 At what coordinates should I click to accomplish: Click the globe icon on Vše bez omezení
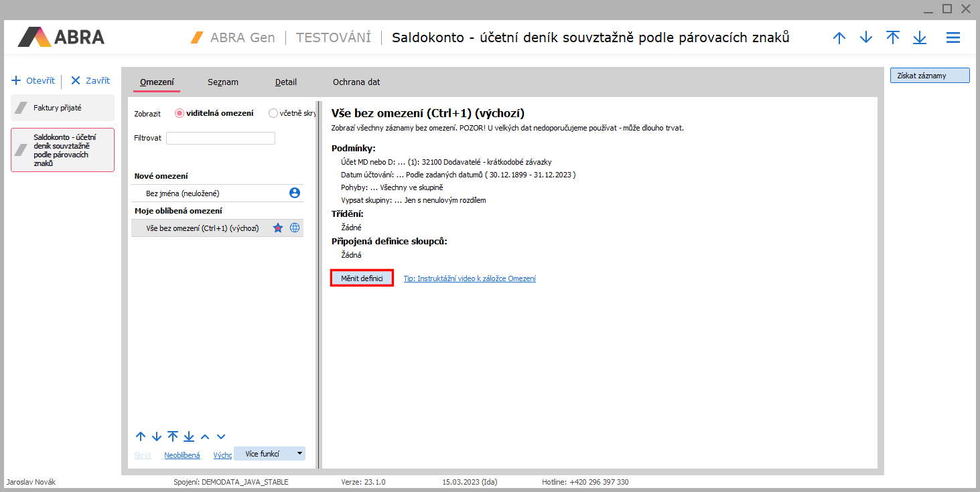[295, 228]
